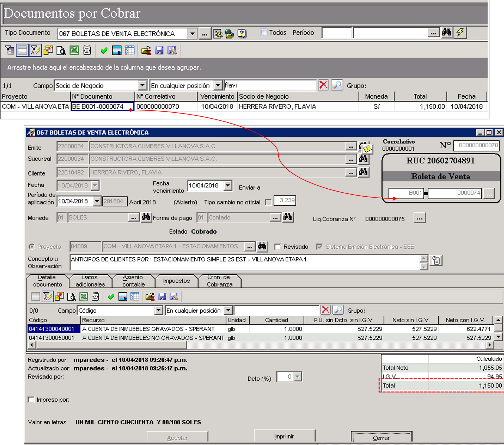Toggle the Todos checkbox
This screenshot has width=504, height=445.
(x=264, y=32)
